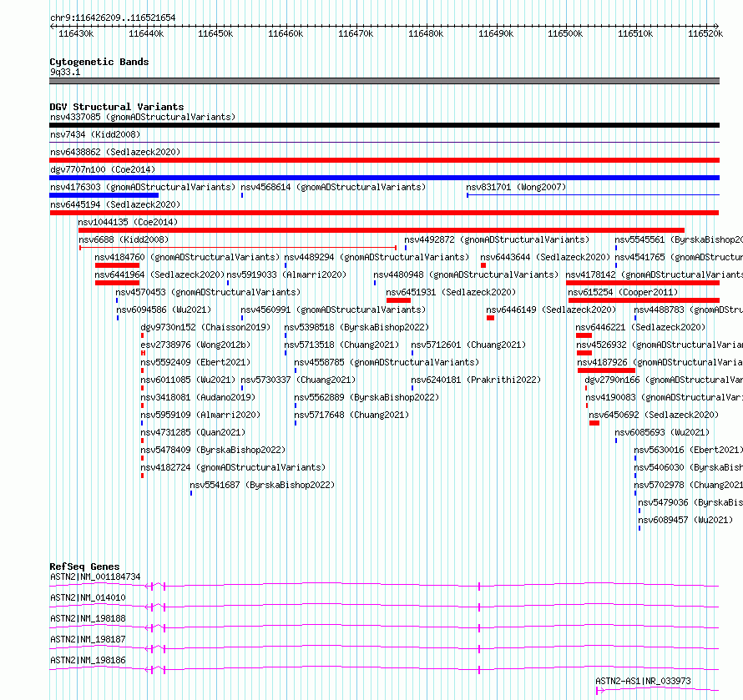Open nsv4480948 gnomAD variant label
The width and height of the screenshot is (743, 700).
click(x=466, y=274)
